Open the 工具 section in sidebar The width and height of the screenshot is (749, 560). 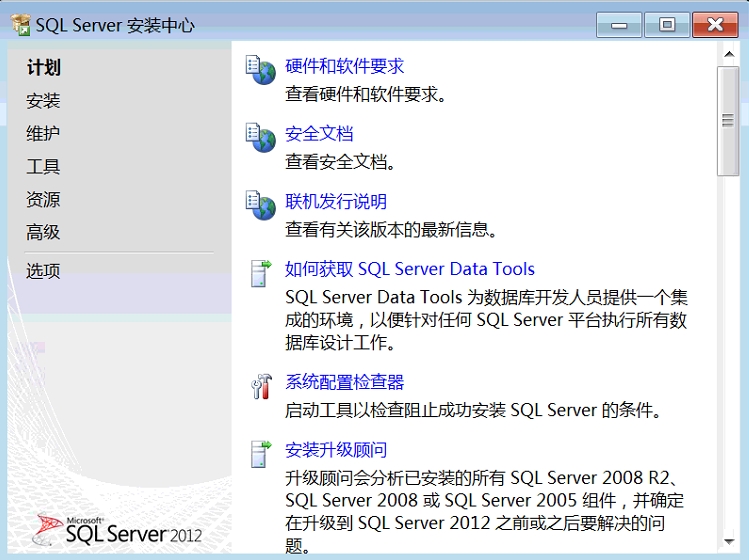tap(43, 167)
